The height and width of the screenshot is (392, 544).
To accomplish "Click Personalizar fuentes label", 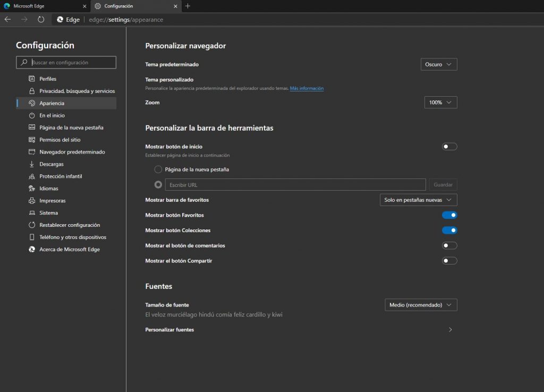I will click(x=169, y=329).
